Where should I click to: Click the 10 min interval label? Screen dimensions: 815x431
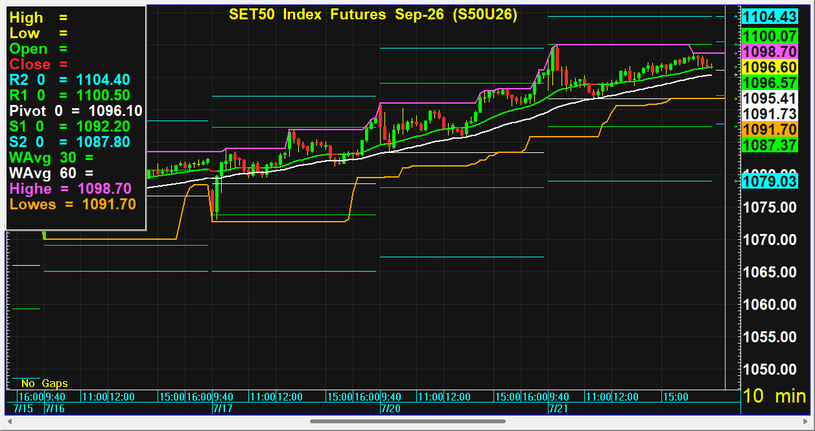[x=774, y=396]
